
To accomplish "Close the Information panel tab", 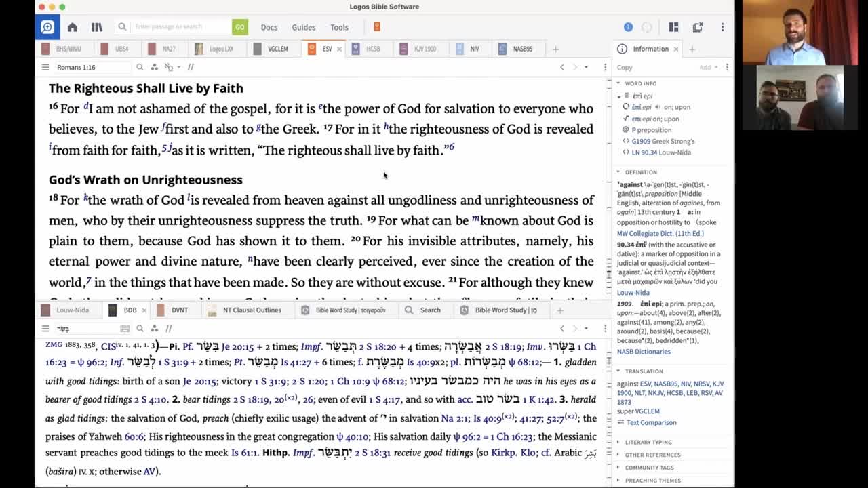I will tap(676, 49).
